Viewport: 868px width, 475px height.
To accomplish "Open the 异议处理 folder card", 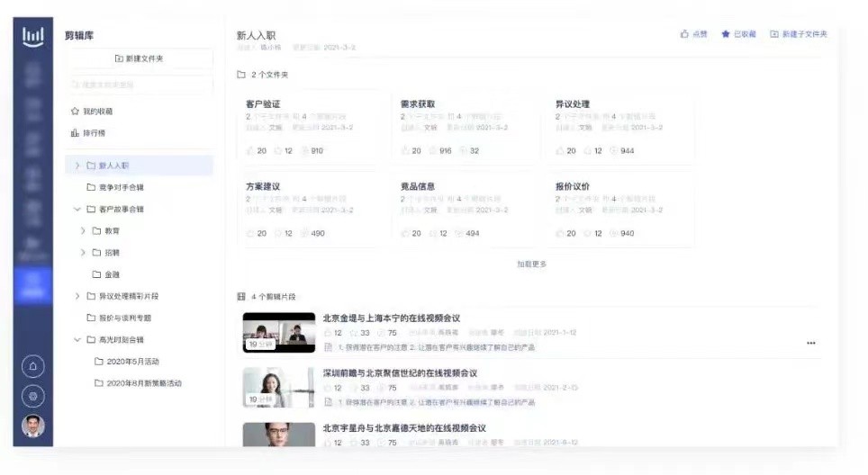I will click(619, 127).
